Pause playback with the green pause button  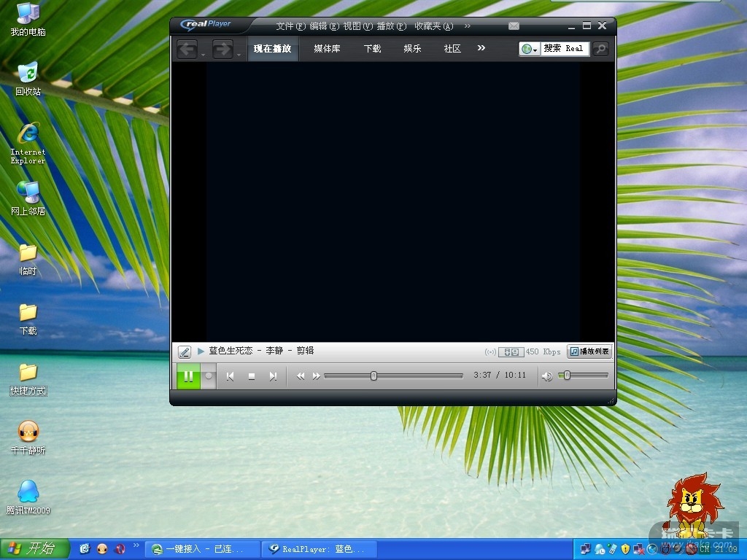point(188,376)
